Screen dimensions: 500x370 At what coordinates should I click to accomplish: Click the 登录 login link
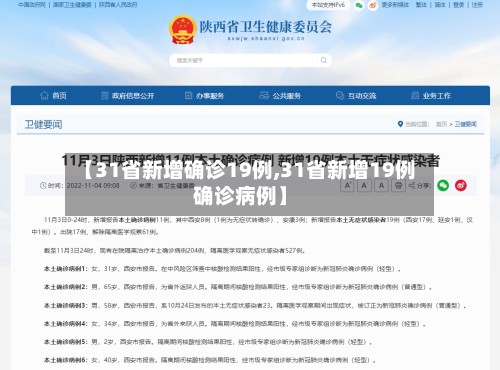point(459,5)
